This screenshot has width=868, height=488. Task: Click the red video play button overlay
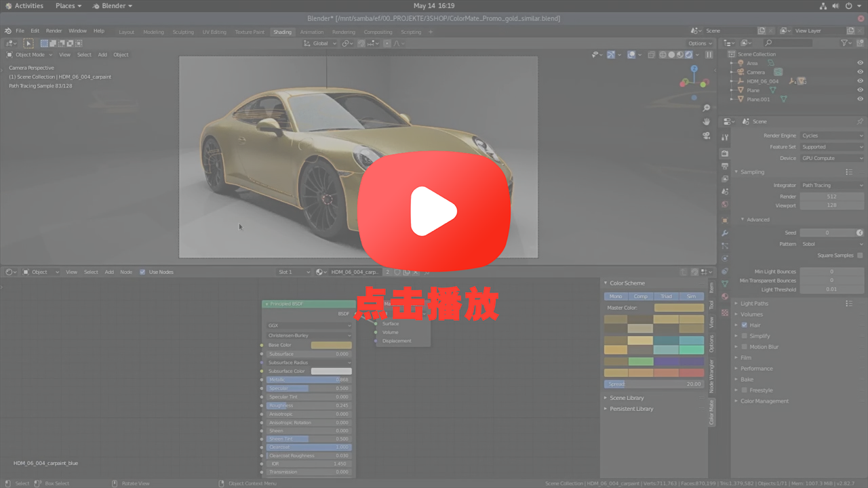pos(434,213)
